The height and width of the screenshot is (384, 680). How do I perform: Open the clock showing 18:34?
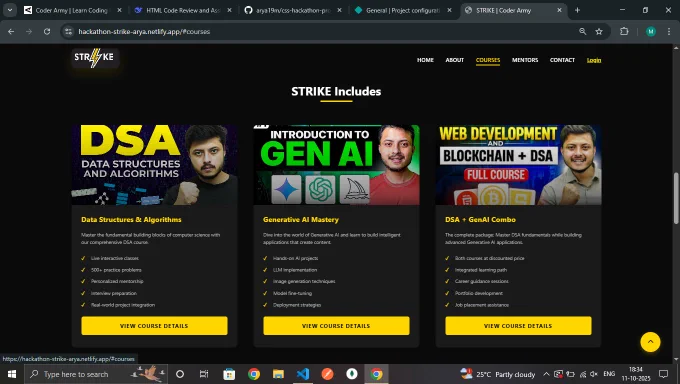click(x=635, y=374)
